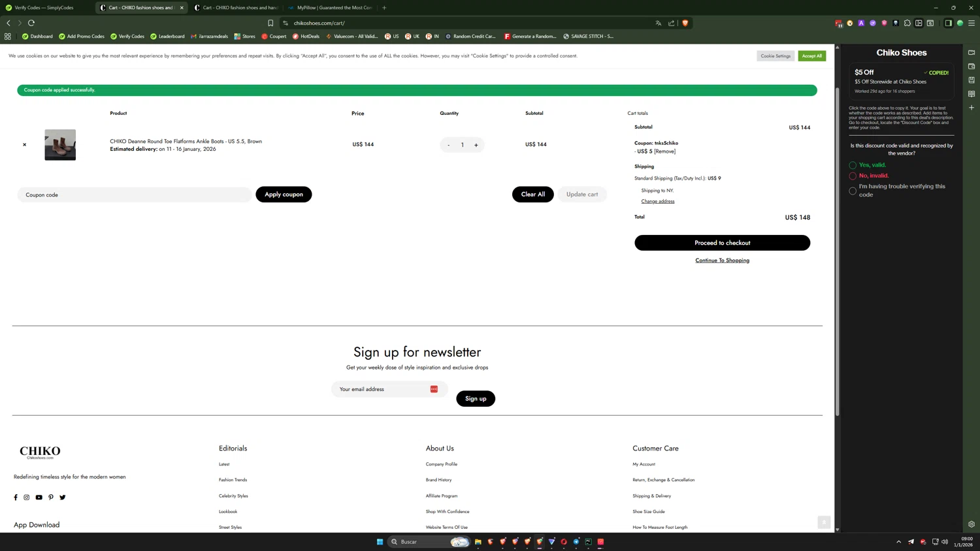Image resolution: width=980 pixels, height=551 pixels.
Task: Click in the Coupon code field
Action: tap(135, 195)
